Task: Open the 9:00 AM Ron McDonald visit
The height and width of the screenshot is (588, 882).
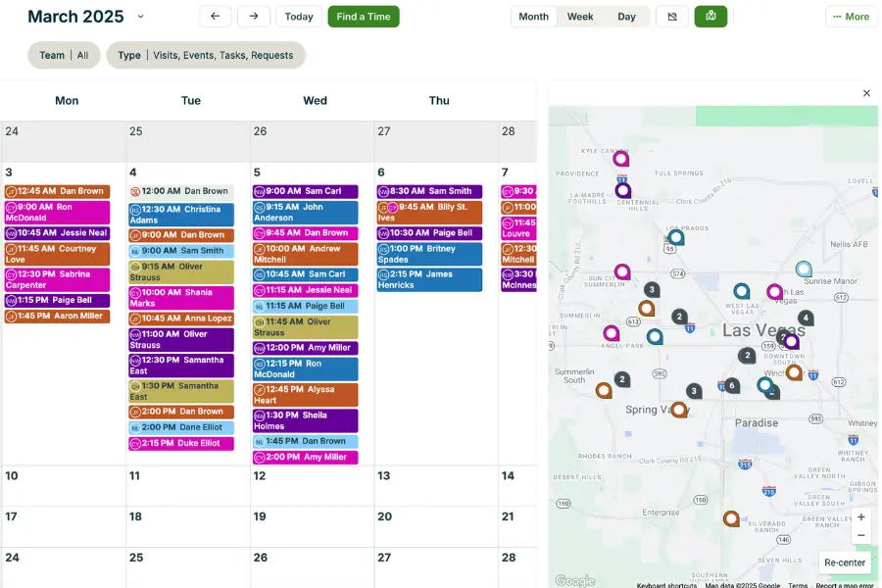Action: point(58,212)
